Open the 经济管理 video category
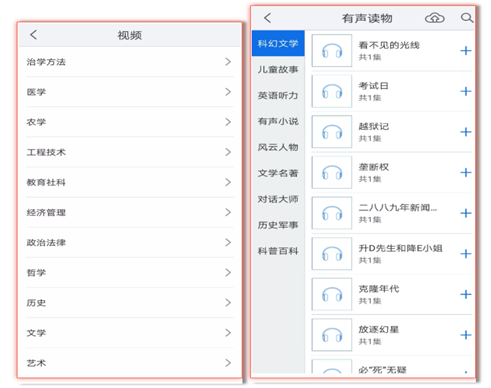 pyautogui.click(x=130, y=212)
